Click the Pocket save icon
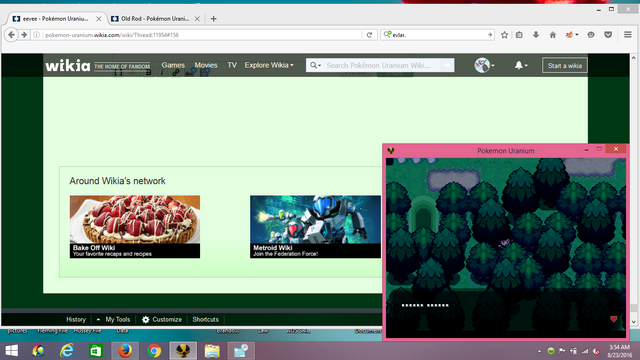Screen dimensions: 640x360 click(x=608, y=35)
